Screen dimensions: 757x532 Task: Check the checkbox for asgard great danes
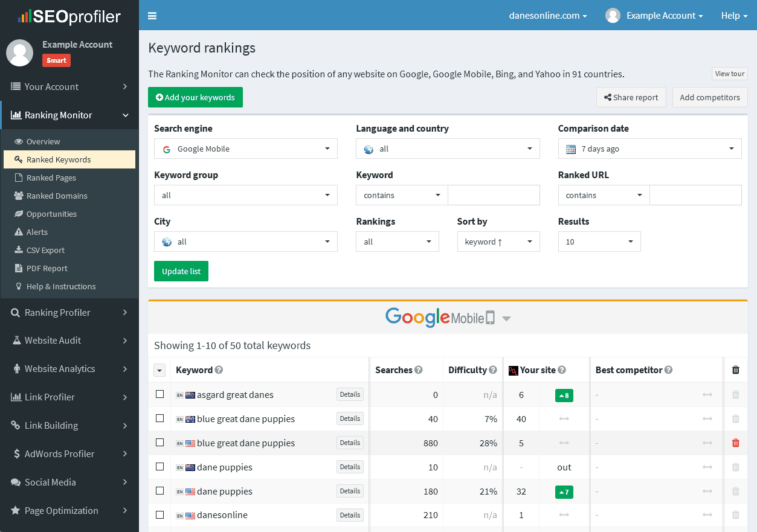(x=159, y=394)
